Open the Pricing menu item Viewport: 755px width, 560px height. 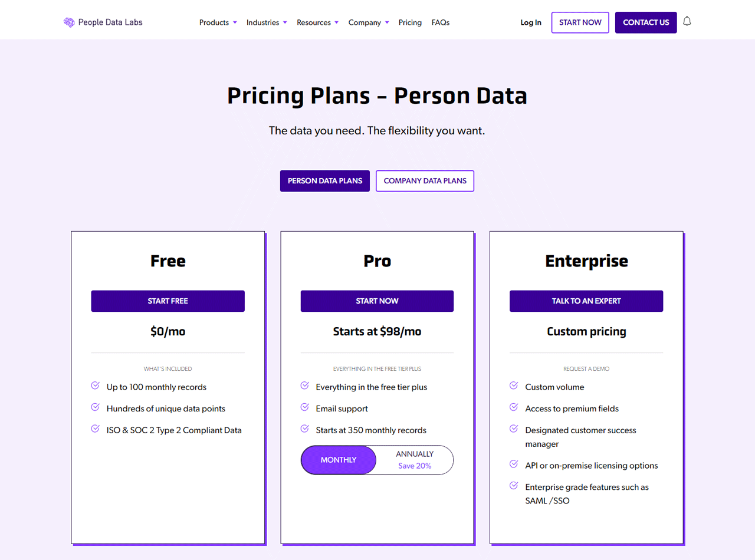[410, 22]
